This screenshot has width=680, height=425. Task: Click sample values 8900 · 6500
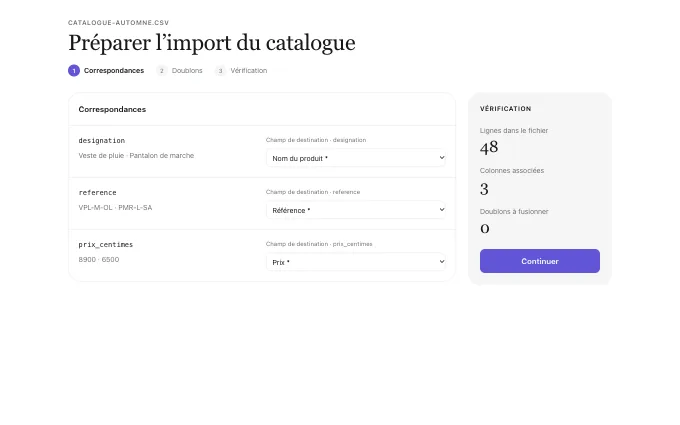point(98,259)
